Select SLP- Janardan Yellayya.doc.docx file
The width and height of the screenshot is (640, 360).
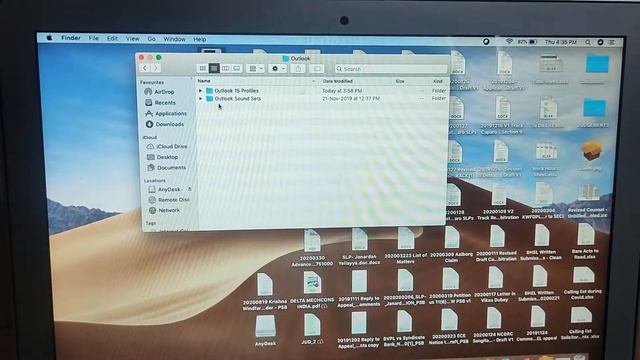(359, 246)
